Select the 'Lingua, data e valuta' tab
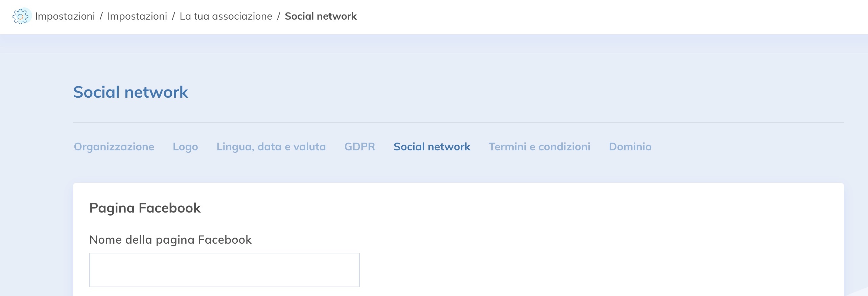The height and width of the screenshot is (296, 868). click(x=271, y=147)
